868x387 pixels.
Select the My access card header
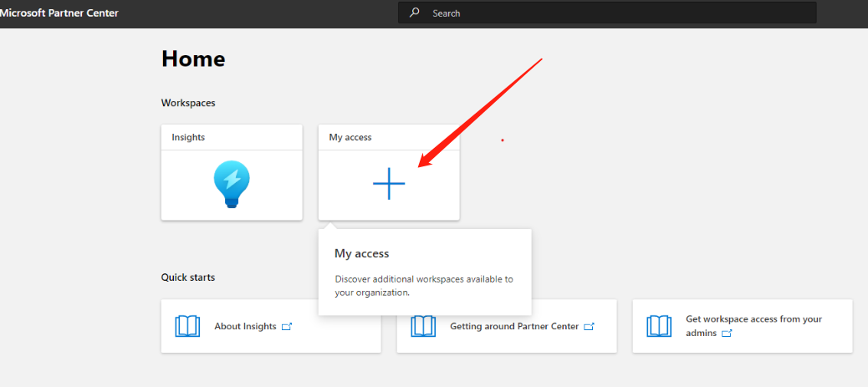389,137
